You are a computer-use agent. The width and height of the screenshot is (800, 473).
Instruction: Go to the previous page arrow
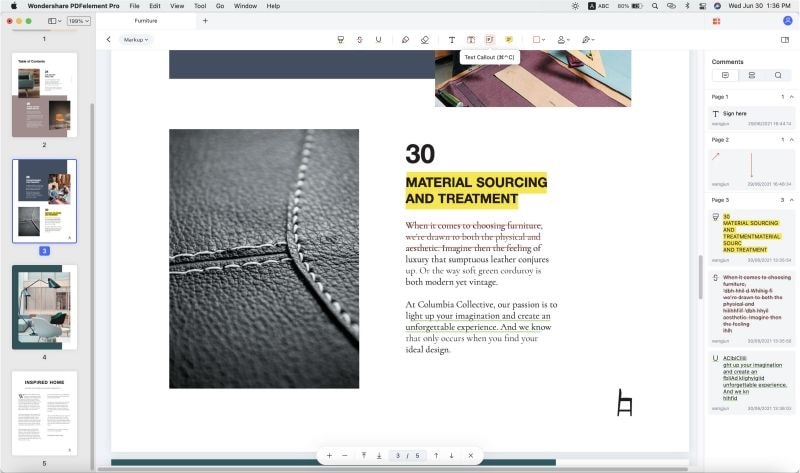click(436, 456)
